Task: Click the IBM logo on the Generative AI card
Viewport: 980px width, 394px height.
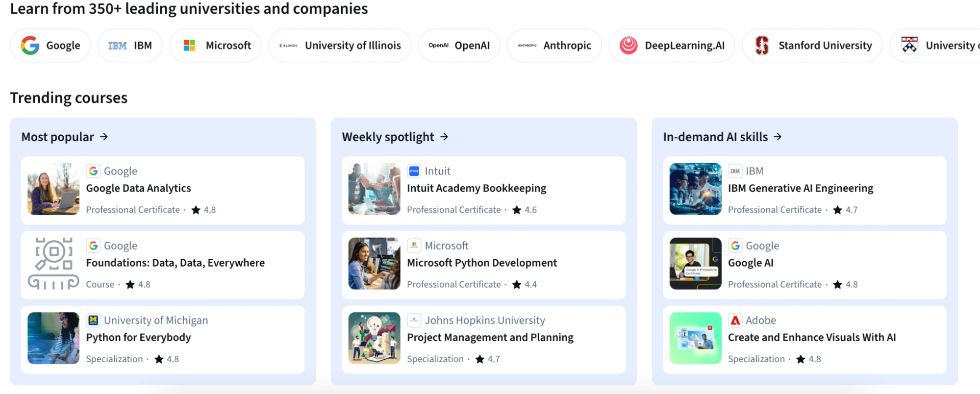Action: pyautogui.click(x=734, y=171)
